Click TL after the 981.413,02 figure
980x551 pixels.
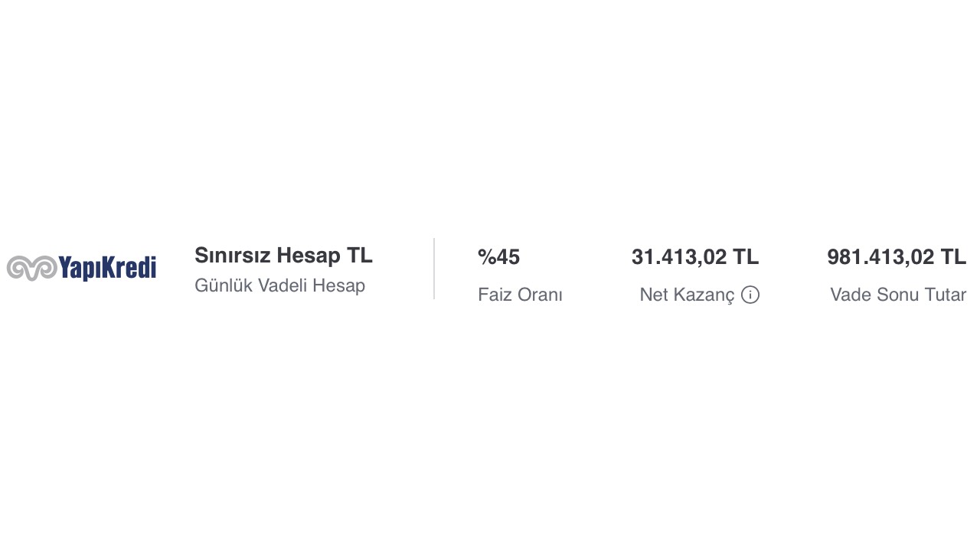953,257
